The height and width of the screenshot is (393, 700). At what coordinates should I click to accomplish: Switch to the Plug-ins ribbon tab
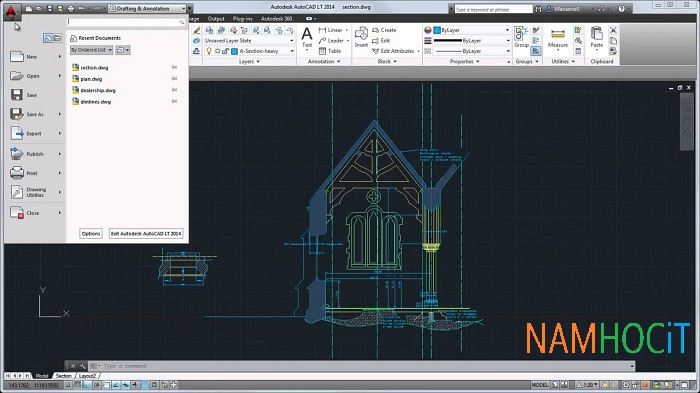tap(242, 19)
